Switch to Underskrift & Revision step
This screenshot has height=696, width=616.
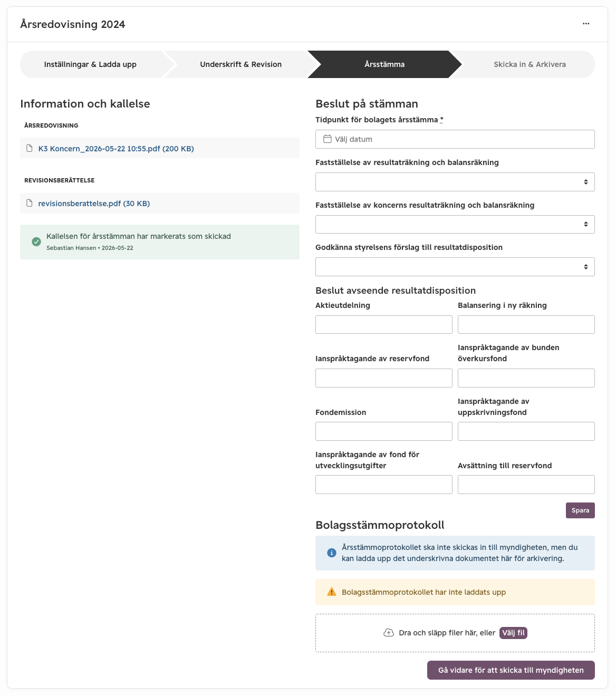pos(241,64)
